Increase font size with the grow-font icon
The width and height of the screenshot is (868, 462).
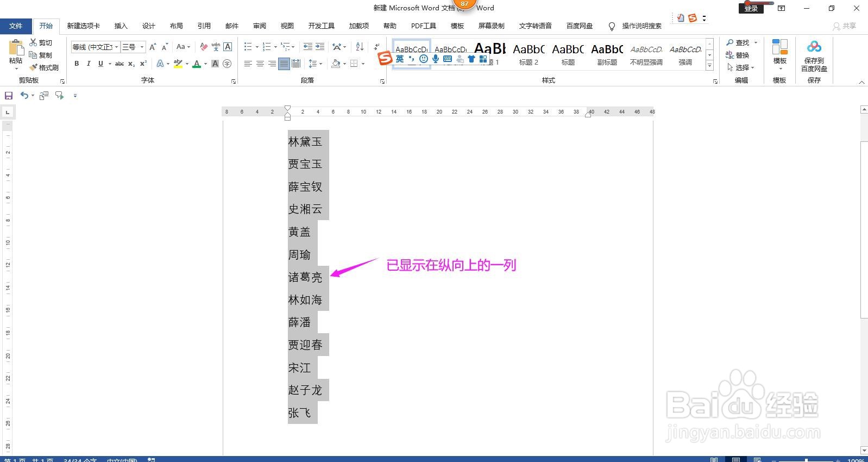pos(153,47)
